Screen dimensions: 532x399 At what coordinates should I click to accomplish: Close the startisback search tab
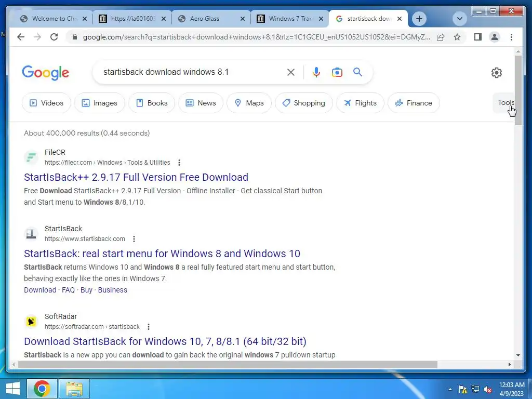pos(400,19)
